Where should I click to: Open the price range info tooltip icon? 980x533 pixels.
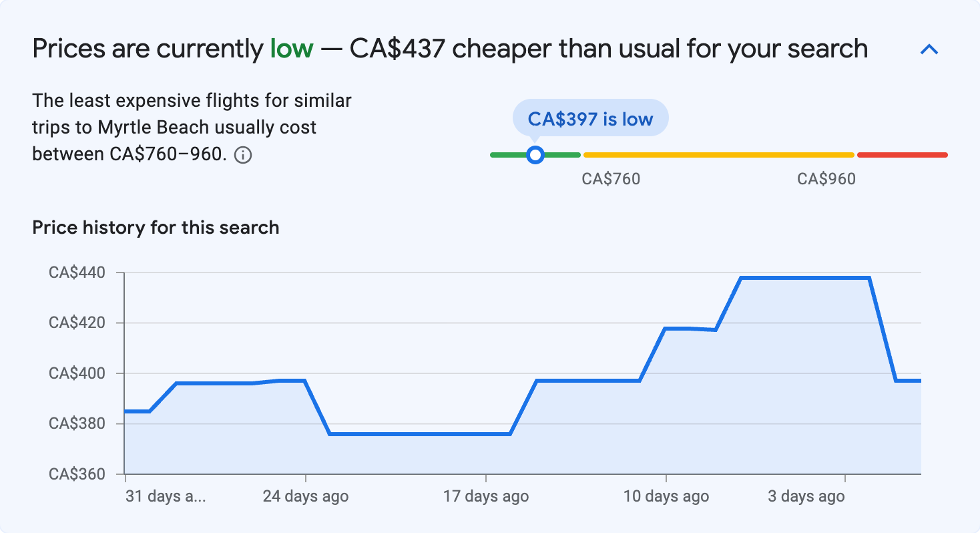(x=244, y=155)
